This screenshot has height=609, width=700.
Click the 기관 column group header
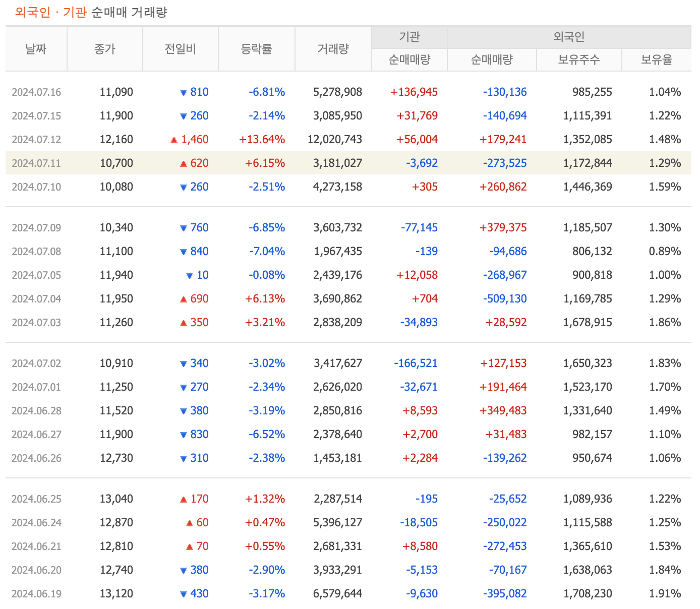tap(409, 36)
